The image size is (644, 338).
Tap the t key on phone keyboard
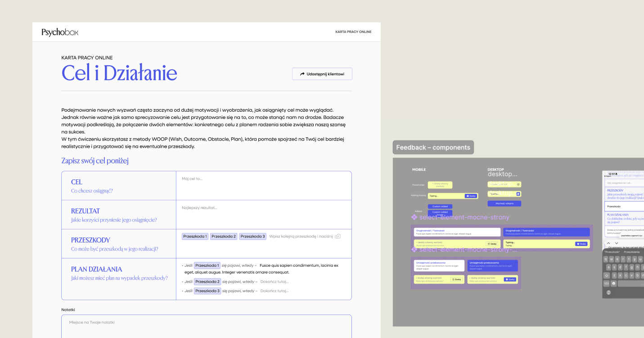629,259
